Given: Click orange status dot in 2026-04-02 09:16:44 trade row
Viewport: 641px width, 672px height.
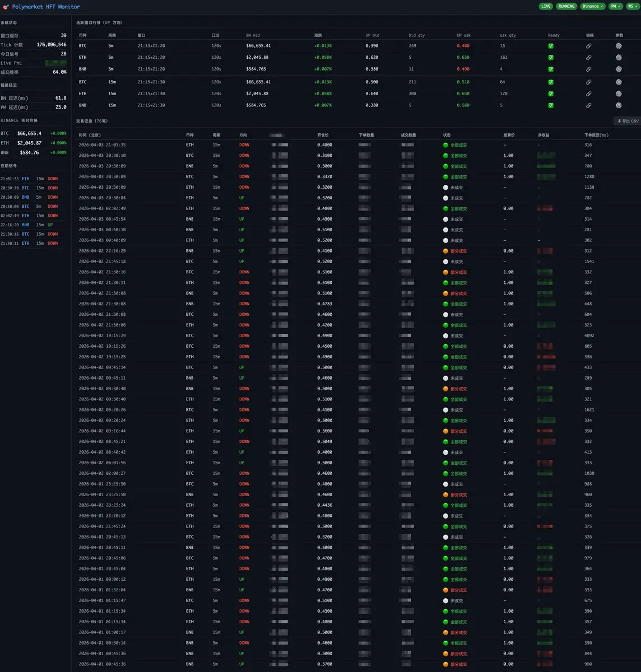Looking at the screenshot, I should point(446,431).
